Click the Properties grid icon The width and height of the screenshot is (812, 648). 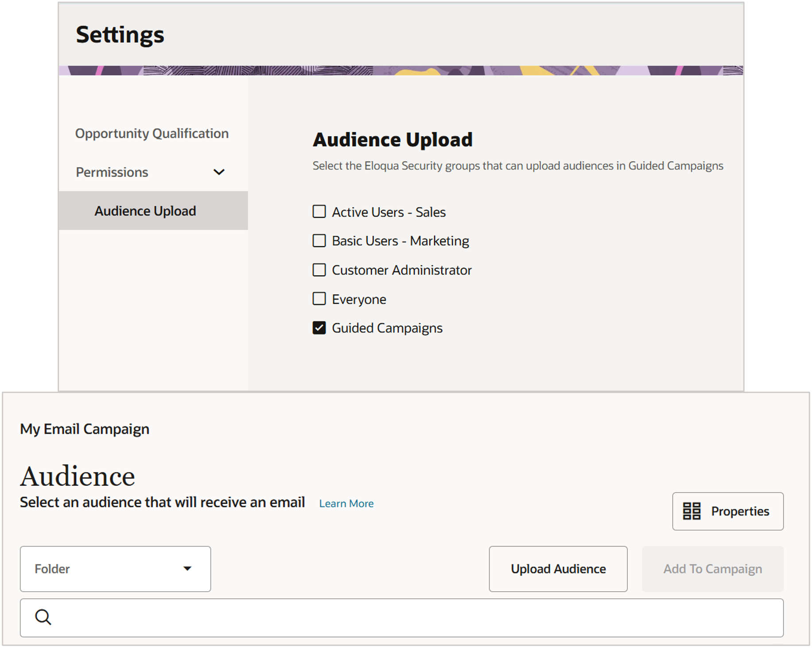(x=692, y=511)
